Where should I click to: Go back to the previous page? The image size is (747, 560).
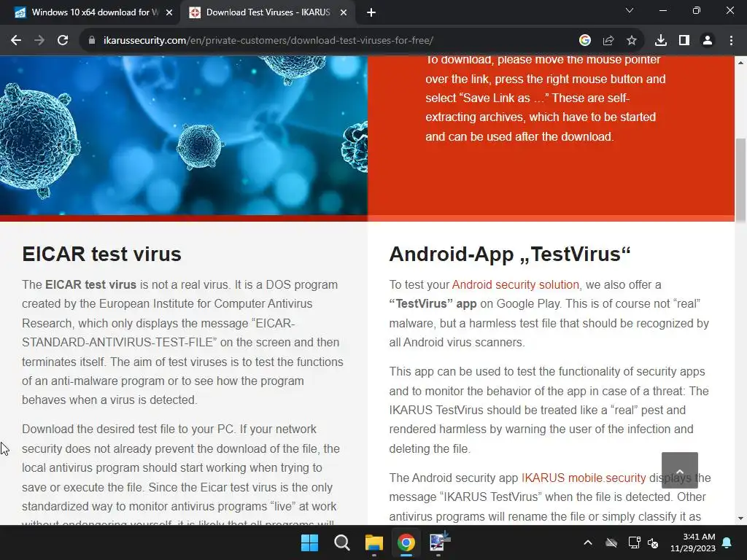[16, 41]
